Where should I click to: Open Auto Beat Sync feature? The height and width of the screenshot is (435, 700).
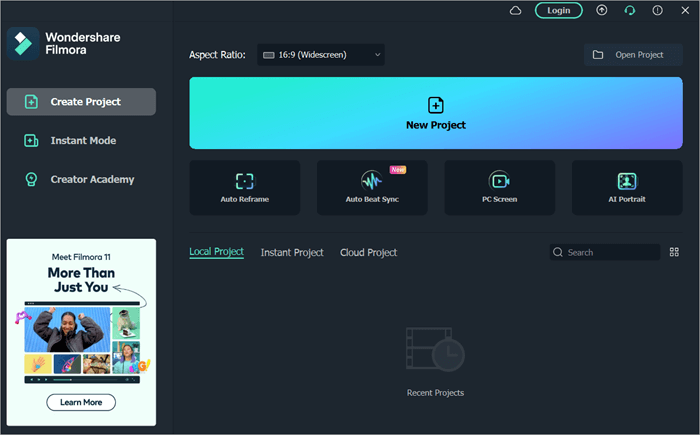point(372,187)
